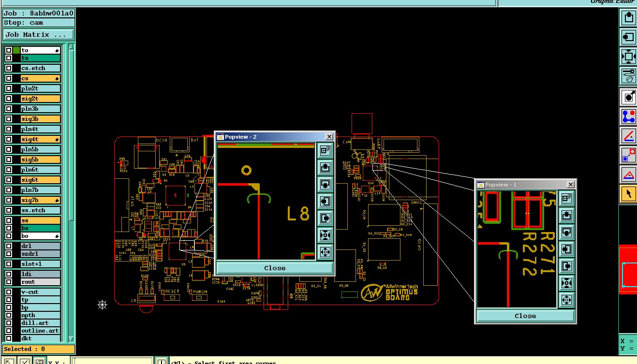637x364 pixels.
Task: Toggle the 'sig4t' layer checkbox
Action: [9, 139]
